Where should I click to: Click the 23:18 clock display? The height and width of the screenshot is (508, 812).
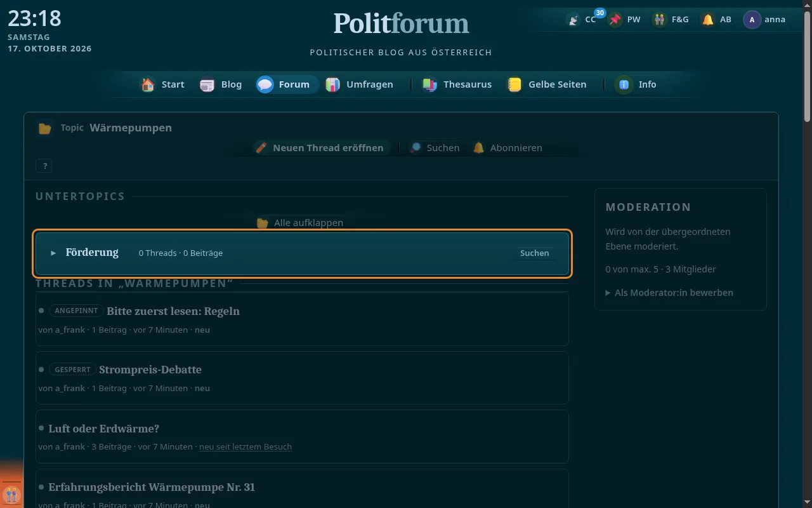point(34,18)
